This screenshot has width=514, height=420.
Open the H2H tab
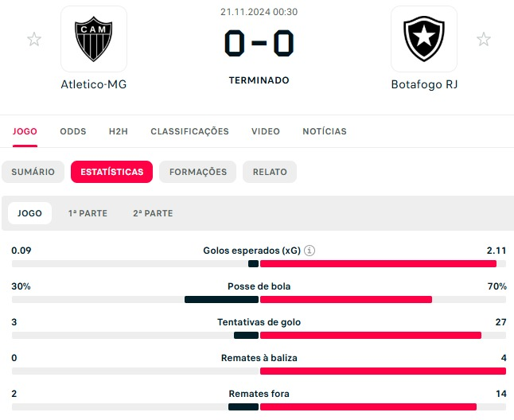coord(119,131)
